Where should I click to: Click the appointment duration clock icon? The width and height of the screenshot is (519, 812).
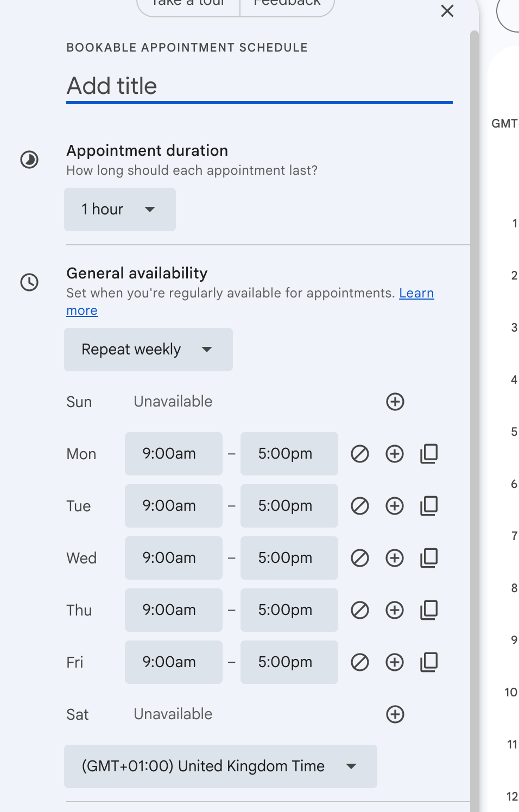29,160
